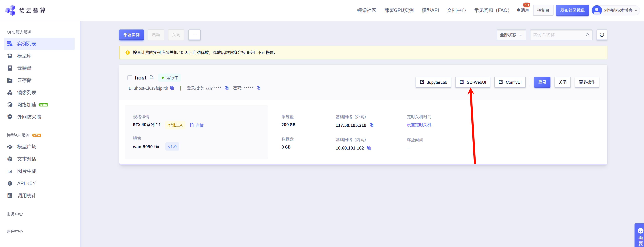Launch SD-WebUI for the host instance

pyautogui.click(x=472, y=82)
